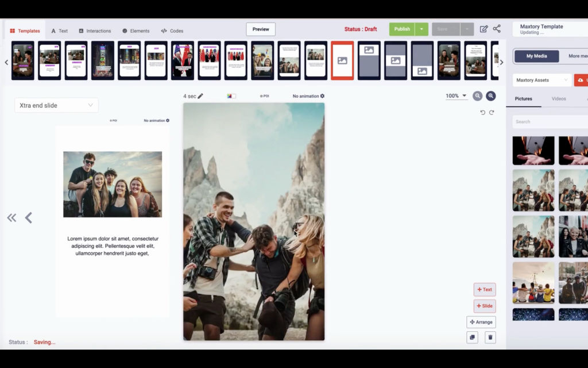Zoom out the canvas with the magnifier

tap(477, 96)
